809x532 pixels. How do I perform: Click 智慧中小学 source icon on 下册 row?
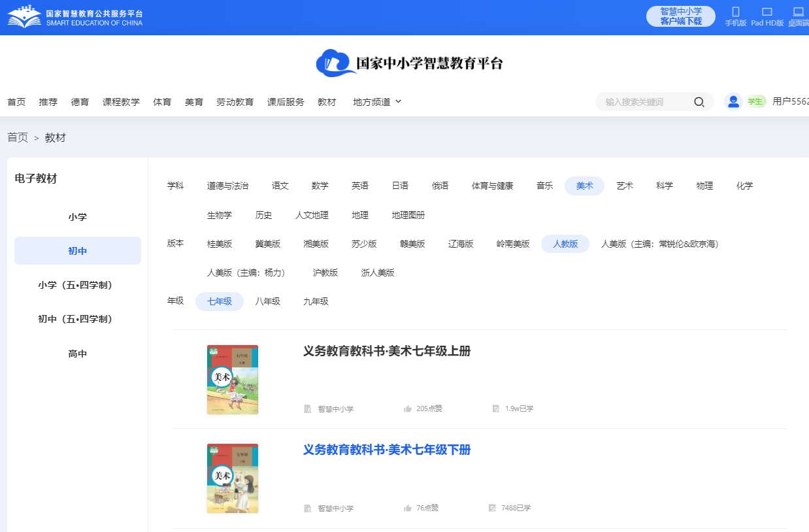pos(308,508)
